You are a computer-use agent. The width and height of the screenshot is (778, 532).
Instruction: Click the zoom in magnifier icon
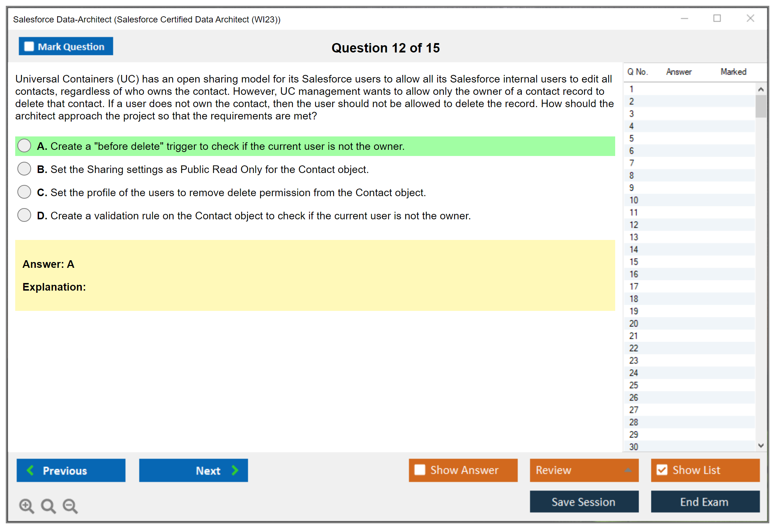[x=26, y=506]
